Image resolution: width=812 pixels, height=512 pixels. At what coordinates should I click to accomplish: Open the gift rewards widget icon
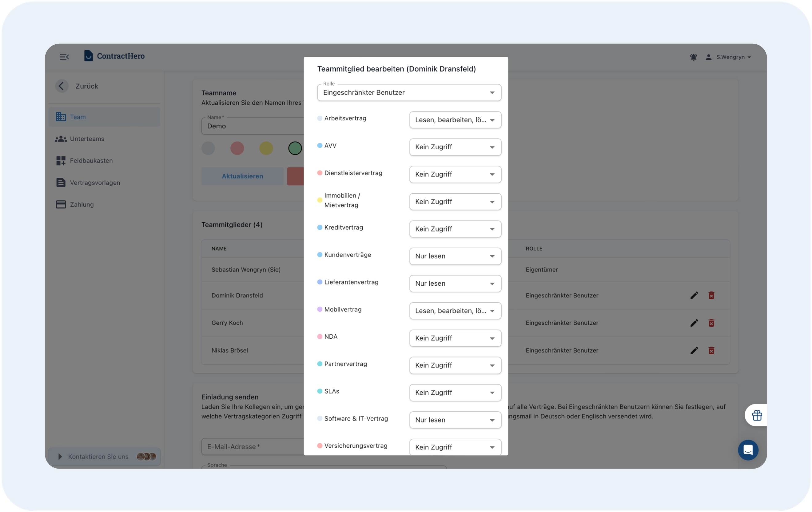point(757,415)
